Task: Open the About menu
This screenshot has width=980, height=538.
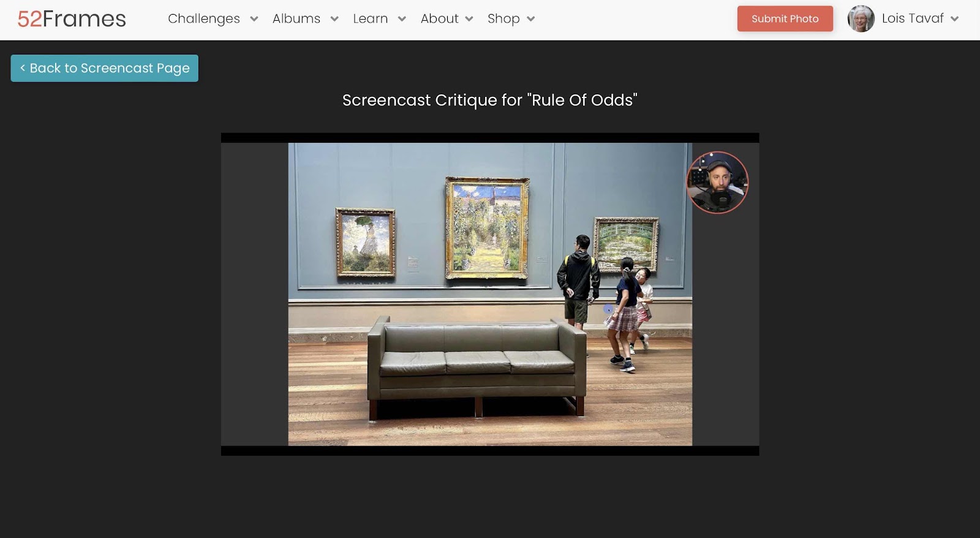Action: click(x=440, y=19)
